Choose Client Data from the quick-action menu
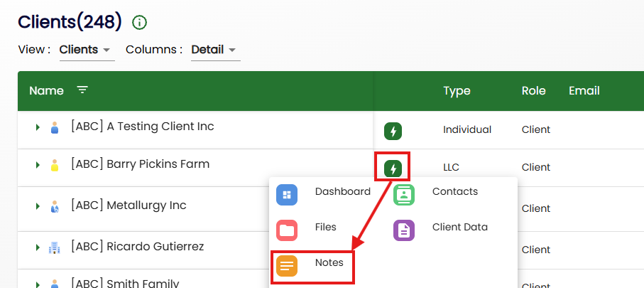This screenshot has height=288, width=644. pos(459,228)
